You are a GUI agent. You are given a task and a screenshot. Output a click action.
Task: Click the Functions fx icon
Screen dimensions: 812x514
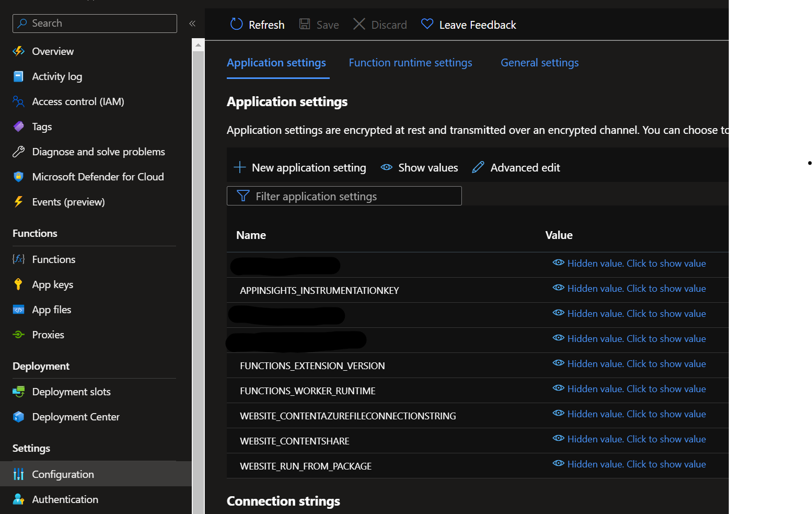(19, 259)
